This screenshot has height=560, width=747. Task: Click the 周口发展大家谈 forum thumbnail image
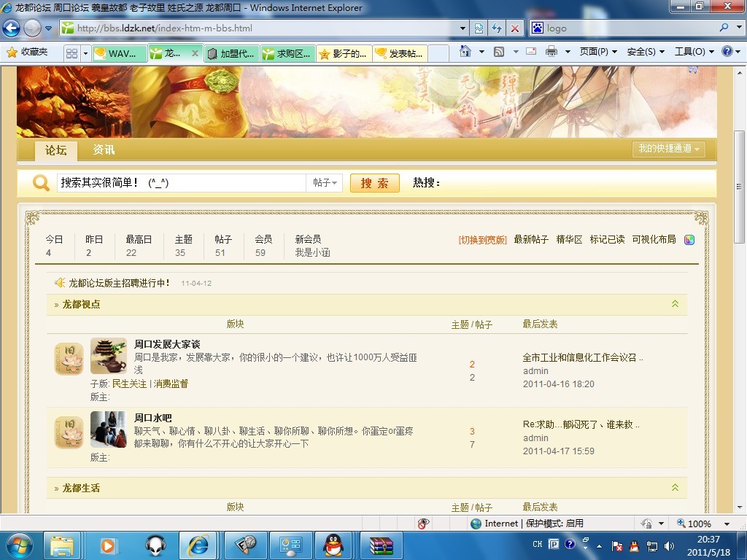(x=109, y=356)
